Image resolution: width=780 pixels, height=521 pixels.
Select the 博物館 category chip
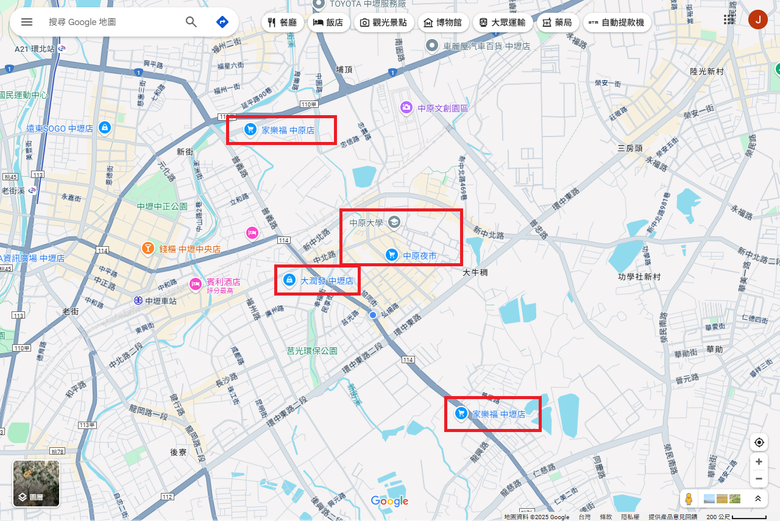(x=443, y=22)
